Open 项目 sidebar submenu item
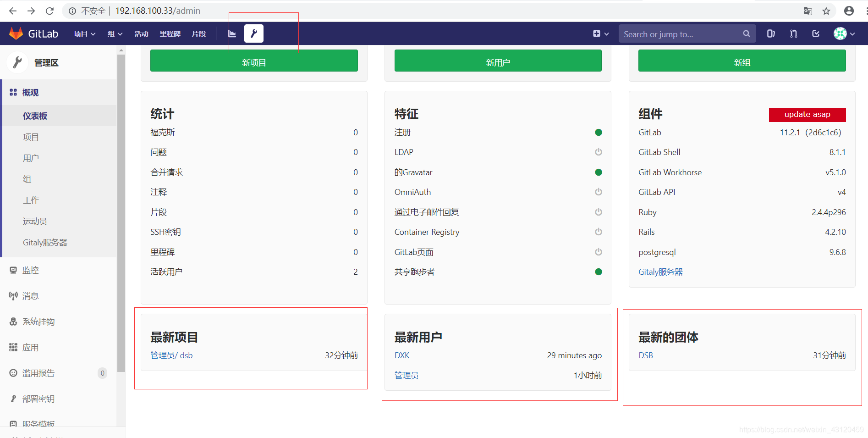 click(31, 137)
